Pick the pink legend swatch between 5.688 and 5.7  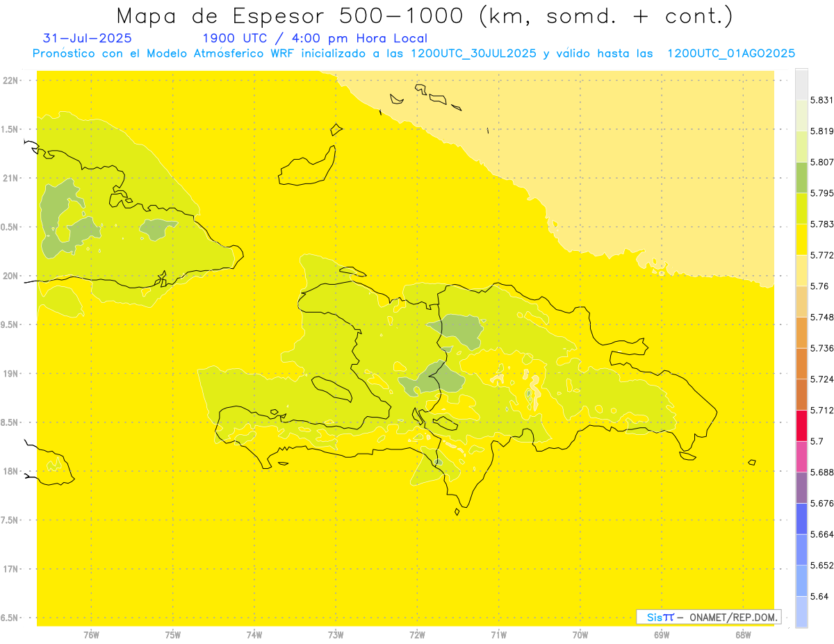pos(801,456)
